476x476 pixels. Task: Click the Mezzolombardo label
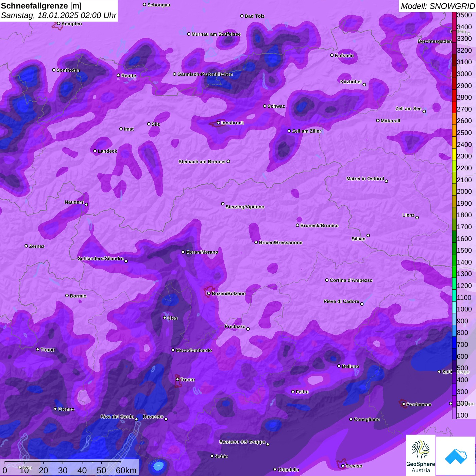pyautogui.click(x=194, y=350)
